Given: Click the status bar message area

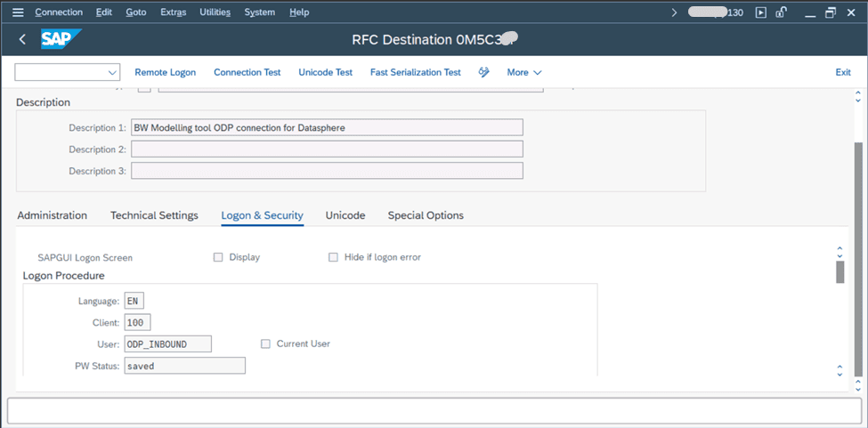Looking at the screenshot, I should (434, 411).
